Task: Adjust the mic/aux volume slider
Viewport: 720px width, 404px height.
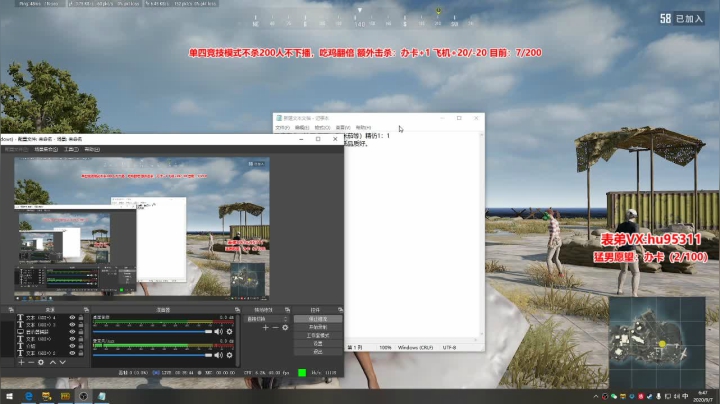Action: point(152,355)
